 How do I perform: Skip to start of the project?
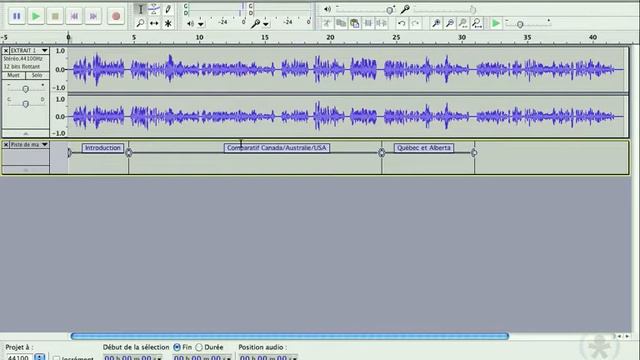[x=74, y=16]
